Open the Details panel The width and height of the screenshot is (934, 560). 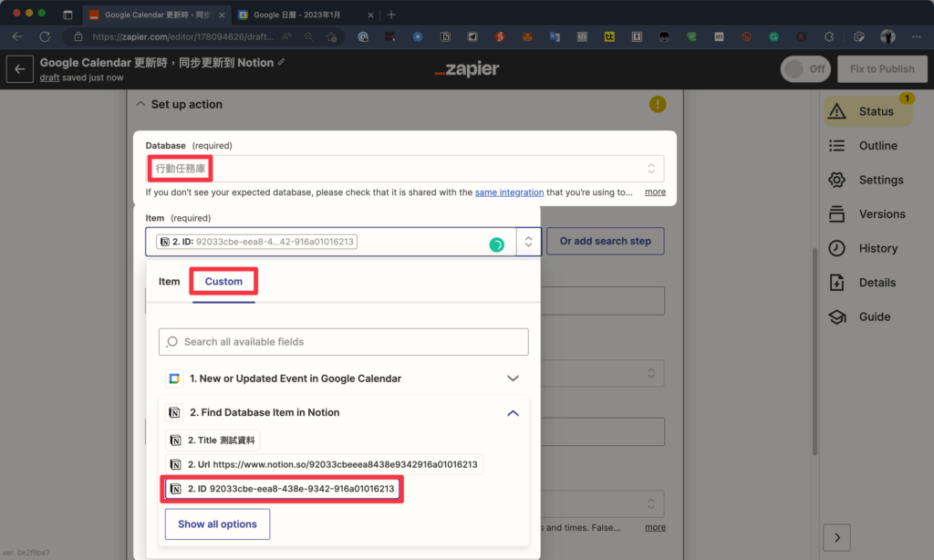pos(863,283)
